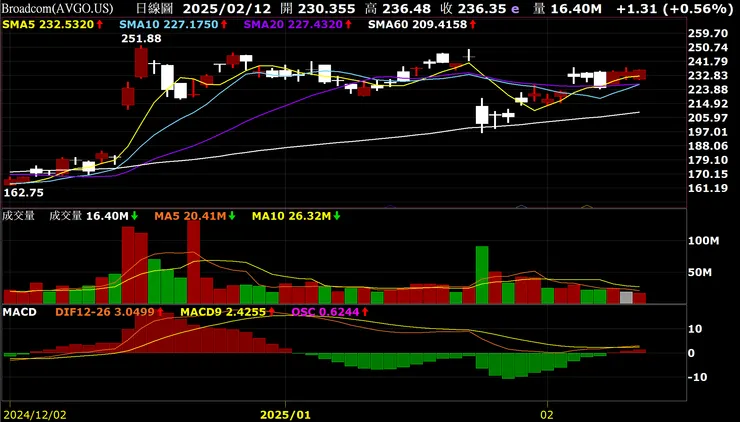The image size is (740, 422).
Task: Click the 2024/12/02 start-date marker
Action: 34,415
